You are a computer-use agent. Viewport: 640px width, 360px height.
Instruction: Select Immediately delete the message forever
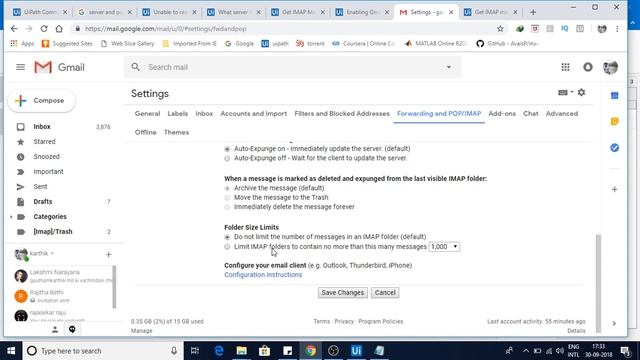coord(227,207)
